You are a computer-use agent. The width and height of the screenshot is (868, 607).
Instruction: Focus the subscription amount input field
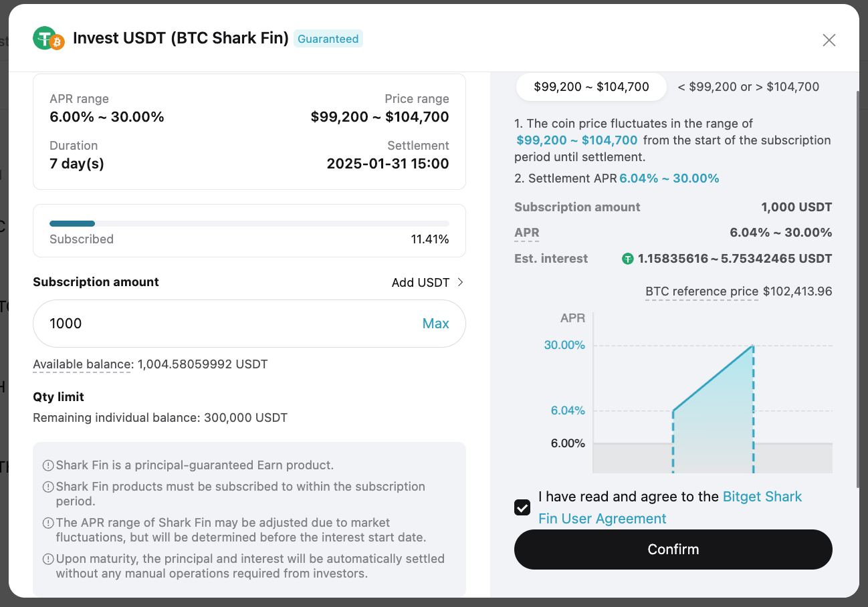tap(249, 324)
